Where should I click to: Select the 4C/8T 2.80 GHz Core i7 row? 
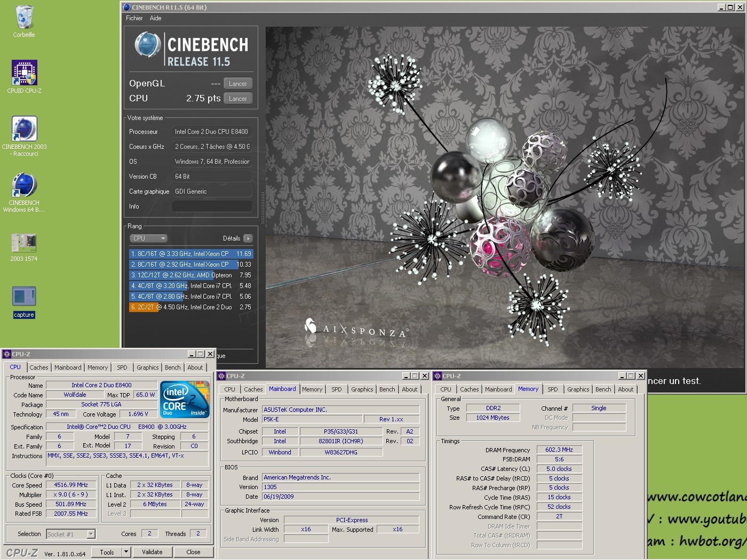(191, 297)
